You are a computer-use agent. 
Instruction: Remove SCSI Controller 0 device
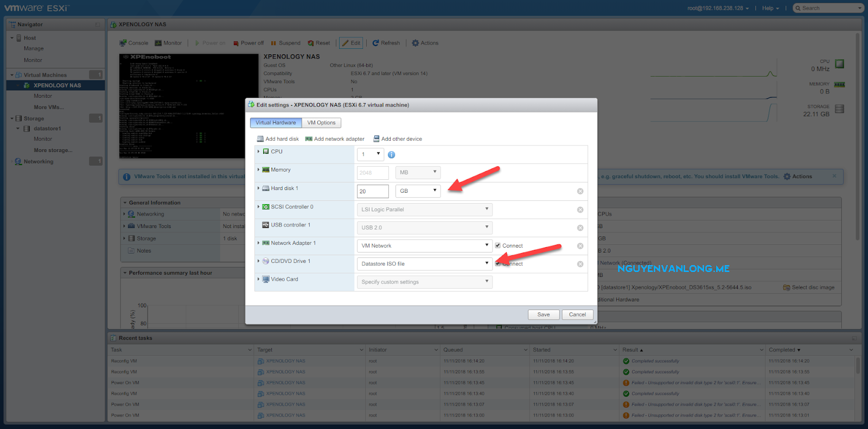click(x=580, y=210)
